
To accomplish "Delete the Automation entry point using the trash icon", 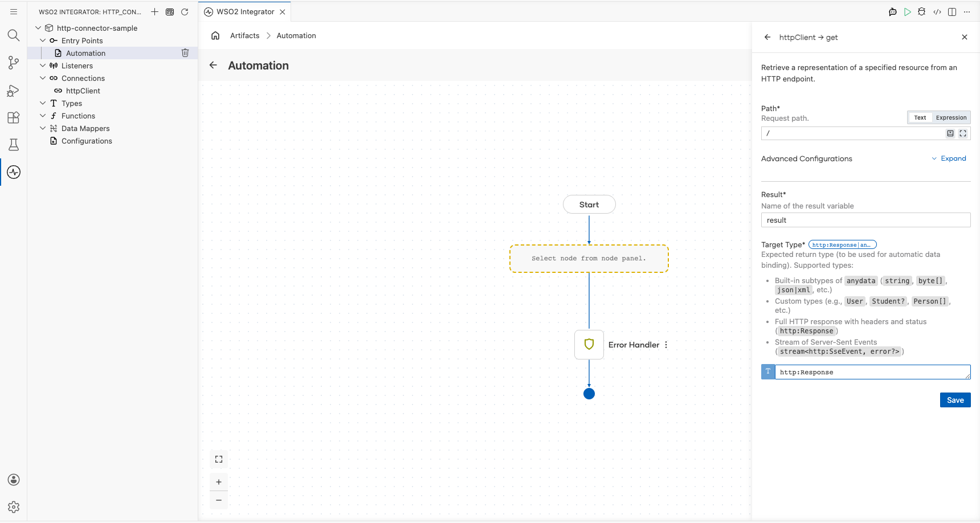I will click(185, 53).
